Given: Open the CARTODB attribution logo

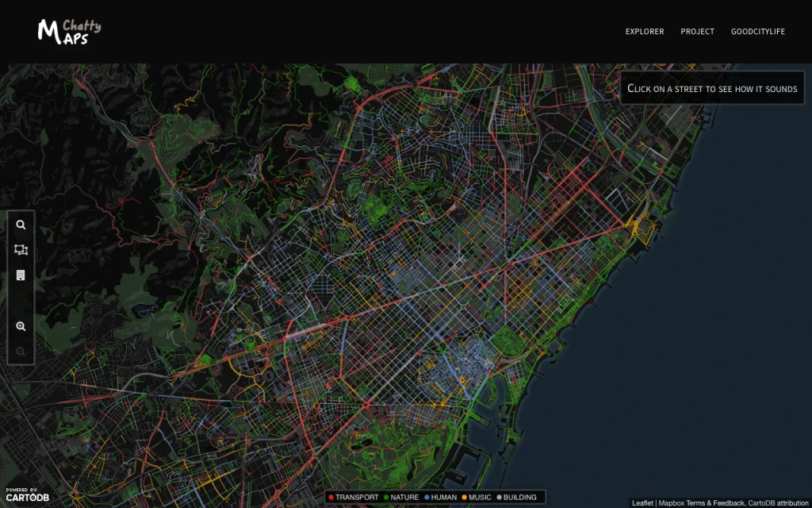Looking at the screenshot, I should click(x=28, y=495).
